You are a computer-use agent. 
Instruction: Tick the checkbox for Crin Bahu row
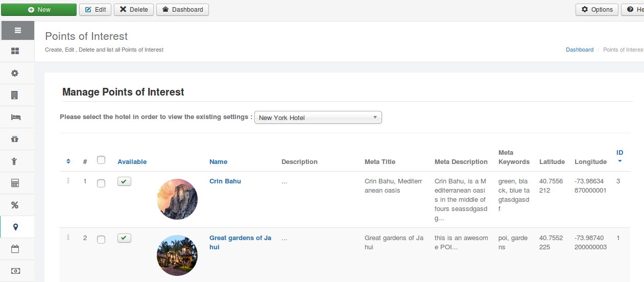coord(101,183)
